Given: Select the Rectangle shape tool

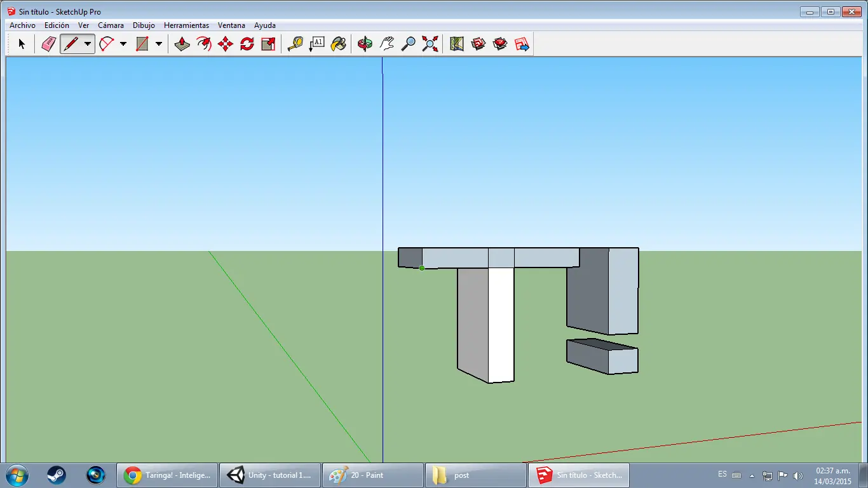Looking at the screenshot, I should 142,44.
